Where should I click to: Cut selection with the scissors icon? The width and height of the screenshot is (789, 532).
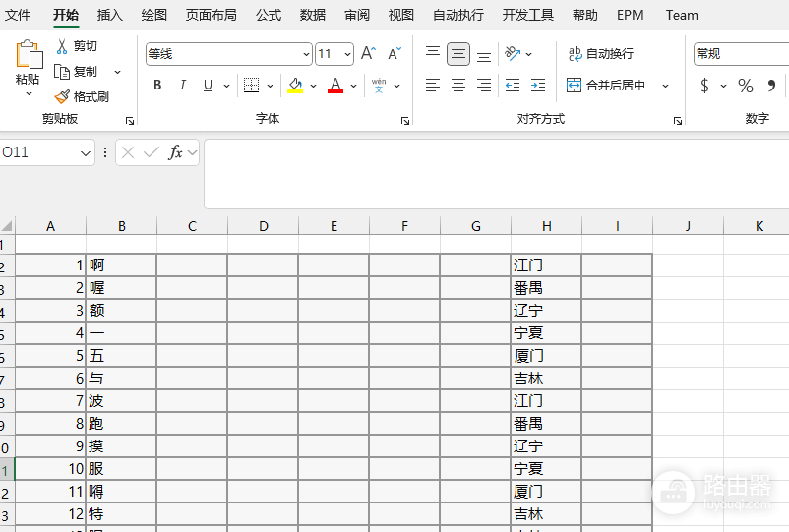point(62,46)
